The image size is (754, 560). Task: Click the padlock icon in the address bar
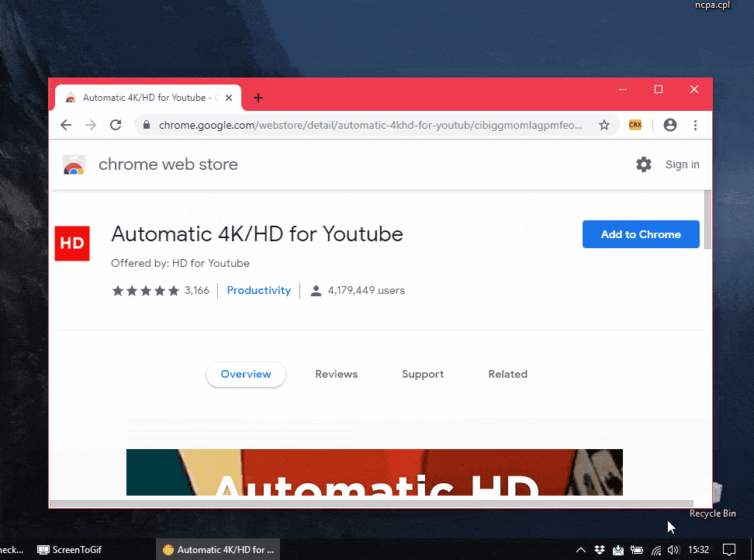(x=145, y=124)
